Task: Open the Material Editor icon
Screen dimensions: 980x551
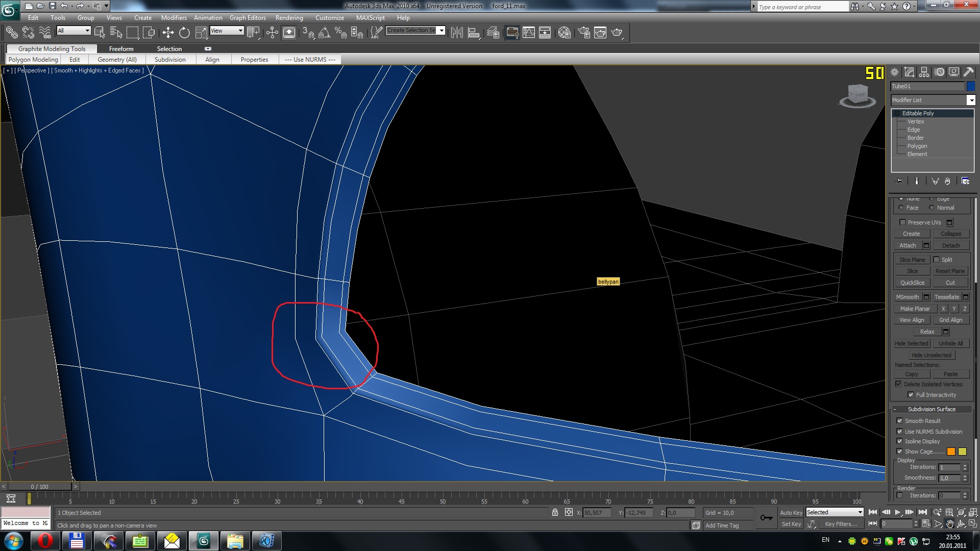Action: pyautogui.click(x=564, y=33)
